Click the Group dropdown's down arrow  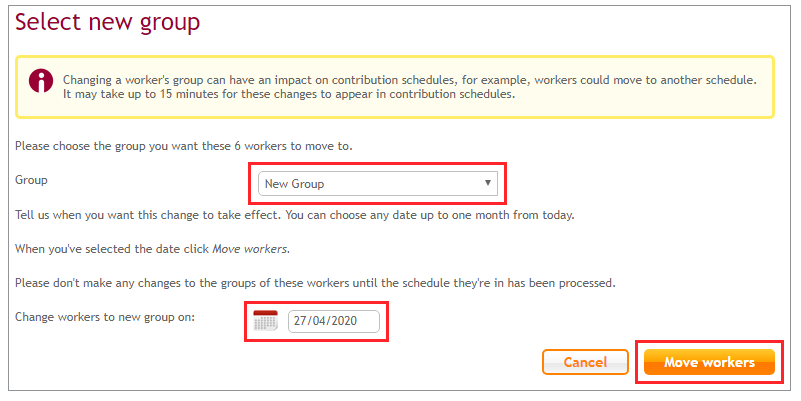click(487, 183)
